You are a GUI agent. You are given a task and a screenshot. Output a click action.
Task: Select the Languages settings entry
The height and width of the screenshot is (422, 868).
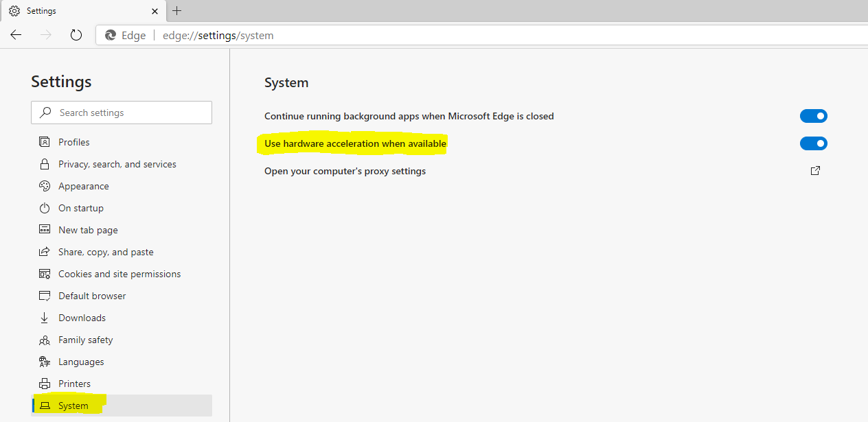tap(81, 361)
